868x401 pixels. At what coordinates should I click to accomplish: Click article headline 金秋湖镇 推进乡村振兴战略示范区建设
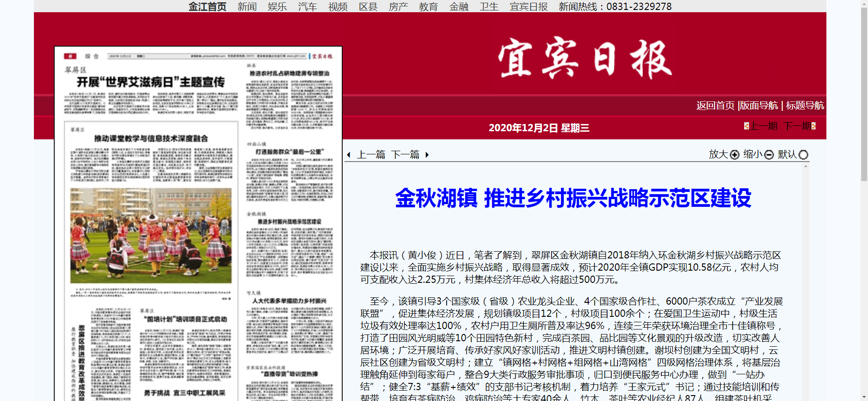(x=573, y=198)
